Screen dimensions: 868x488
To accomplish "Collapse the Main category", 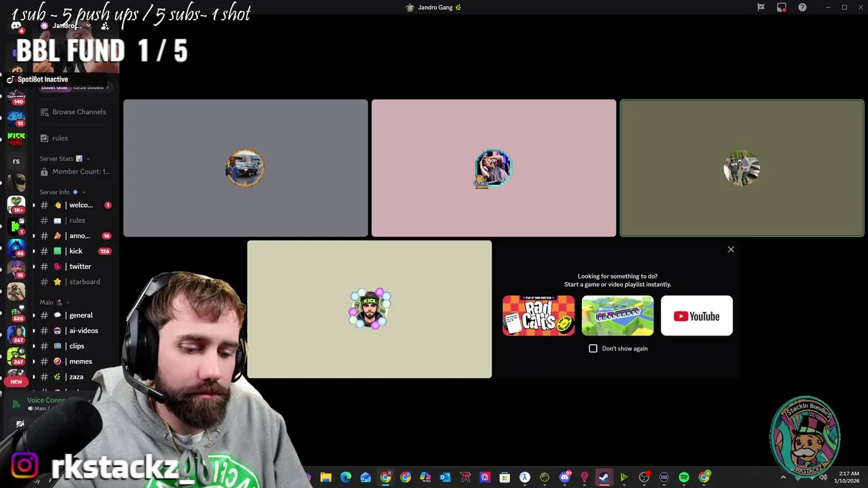I will pyautogui.click(x=54, y=302).
